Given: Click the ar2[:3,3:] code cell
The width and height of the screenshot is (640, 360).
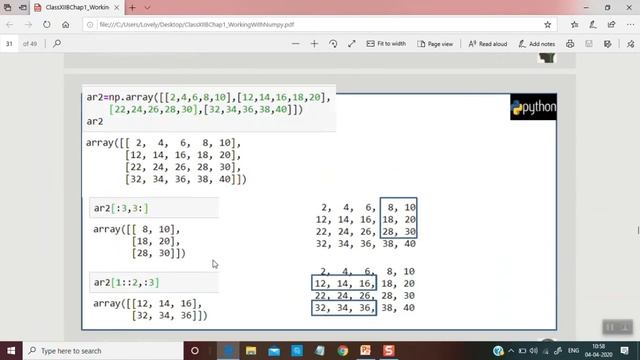Looking at the screenshot, I should 154,208.
